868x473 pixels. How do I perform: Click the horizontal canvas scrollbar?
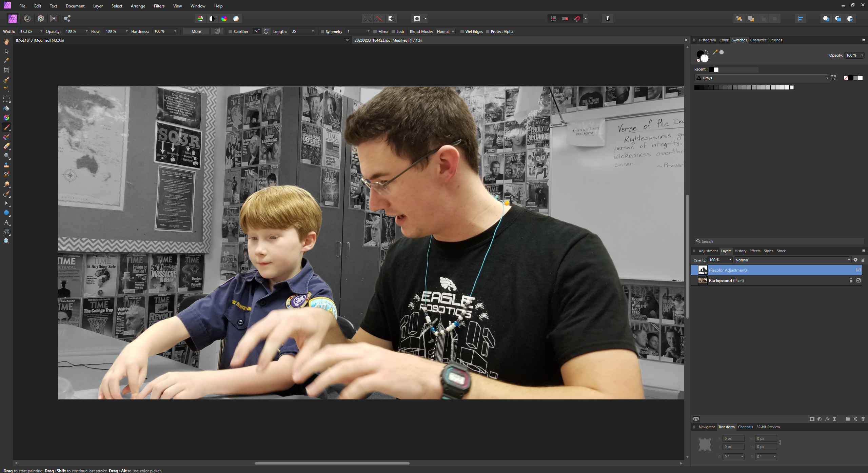tap(332, 463)
